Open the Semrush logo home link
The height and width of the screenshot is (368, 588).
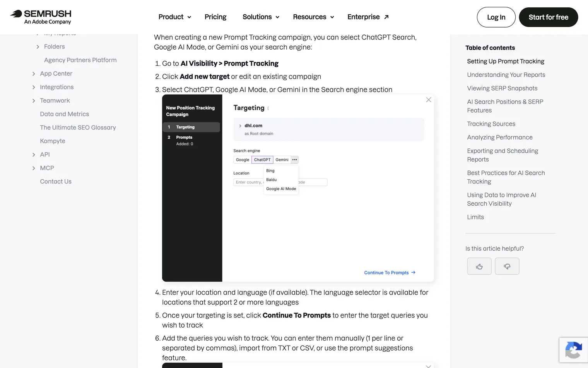41,17
